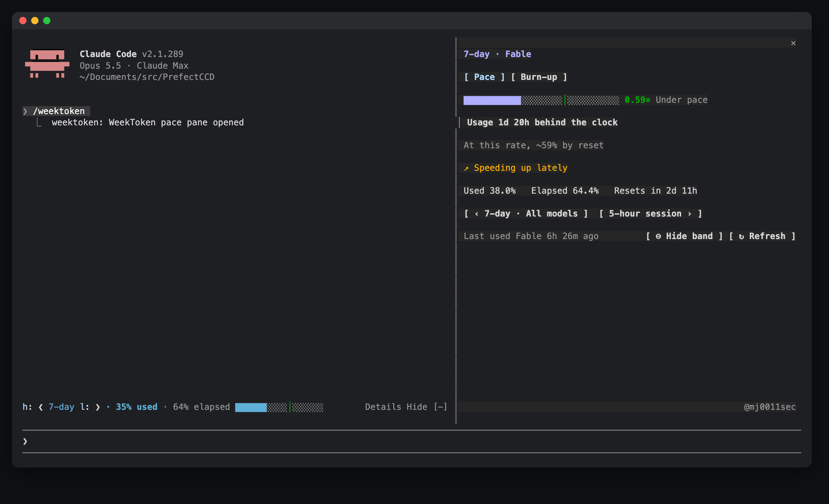Click the '7-day · Fable' pane heading
Screen dimensions: 829x504
pos(497,54)
